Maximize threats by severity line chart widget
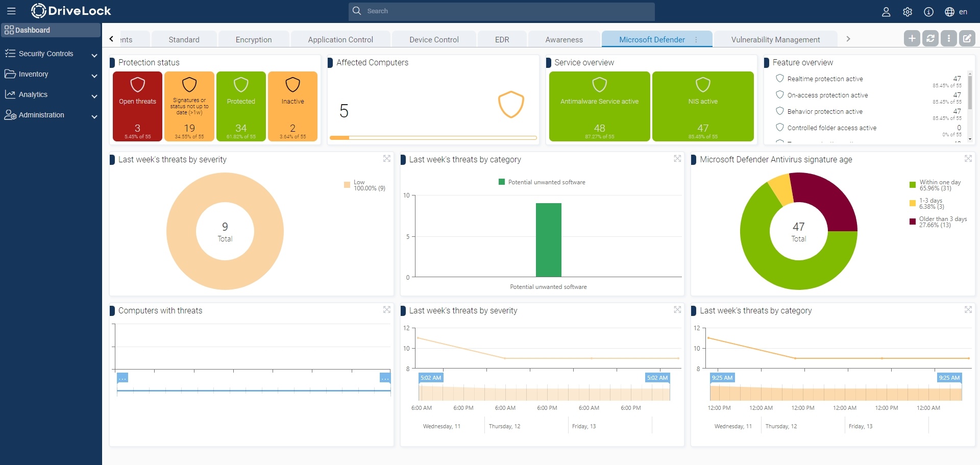 click(677, 310)
